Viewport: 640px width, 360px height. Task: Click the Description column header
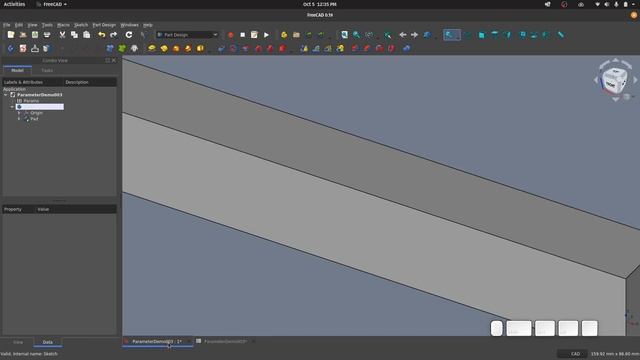click(90, 82)
